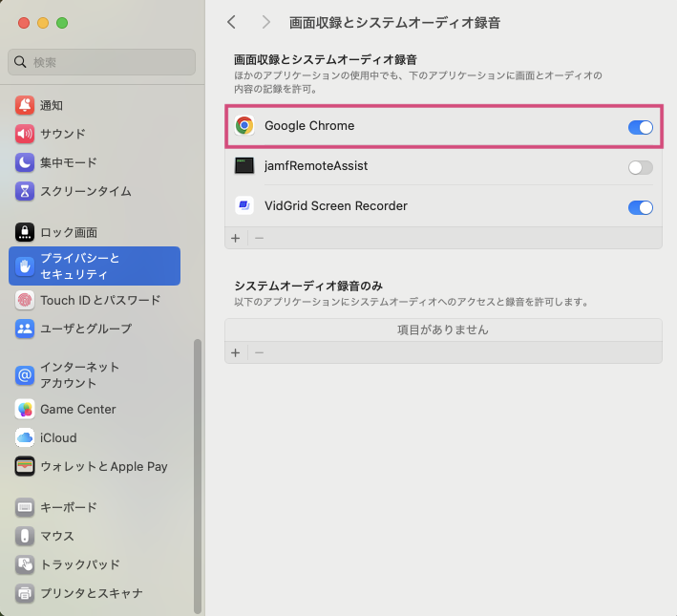Click the jamfRemoteAssist terminal icon
The height and width of the screenshot is (616, 677).
point(244,166)
